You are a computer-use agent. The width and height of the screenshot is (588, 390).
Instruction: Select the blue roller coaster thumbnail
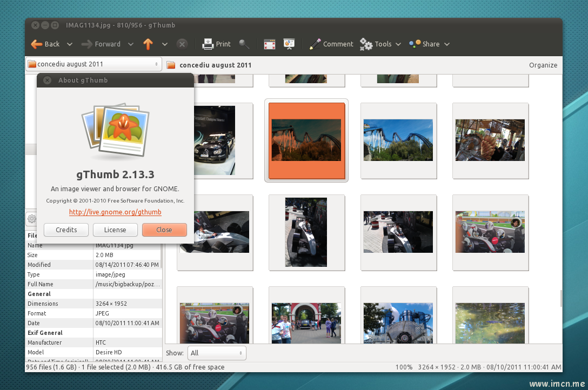398,140
